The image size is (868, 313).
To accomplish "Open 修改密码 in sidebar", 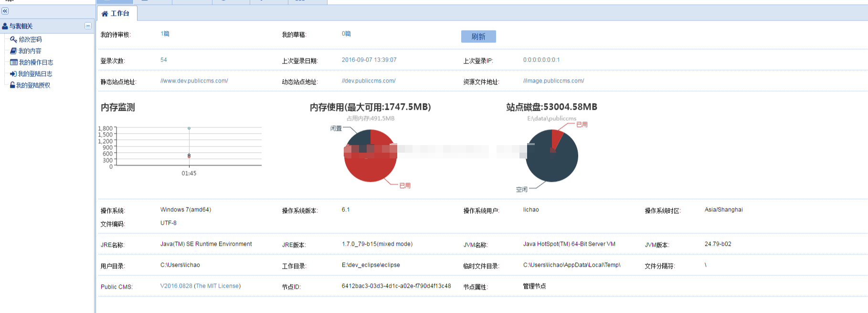I will 30,40.
